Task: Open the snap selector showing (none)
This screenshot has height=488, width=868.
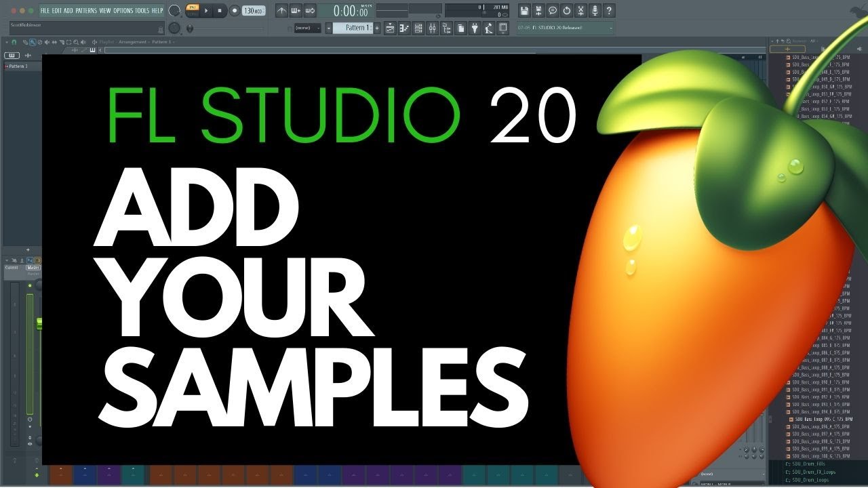Action: (x=307, y=28)
